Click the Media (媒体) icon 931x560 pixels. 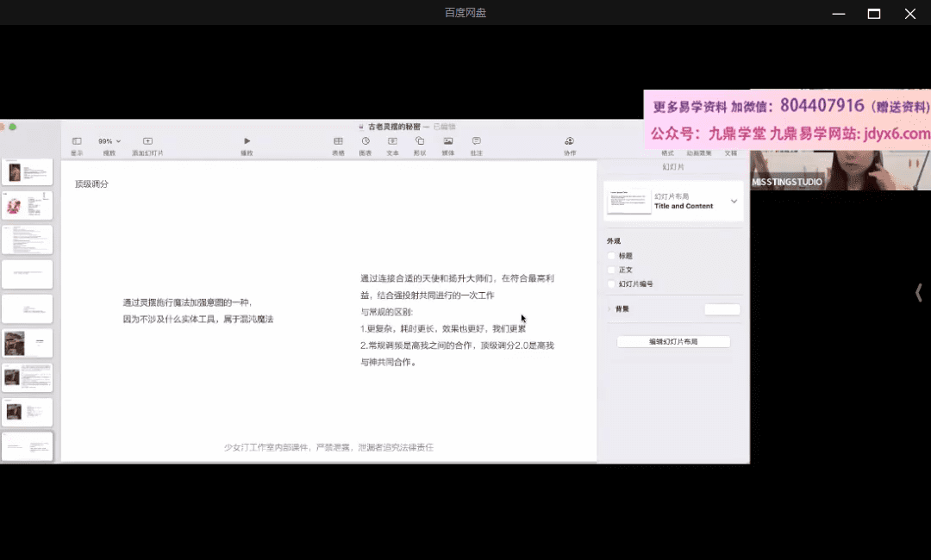pyautogui.click(x=448, y=141)
